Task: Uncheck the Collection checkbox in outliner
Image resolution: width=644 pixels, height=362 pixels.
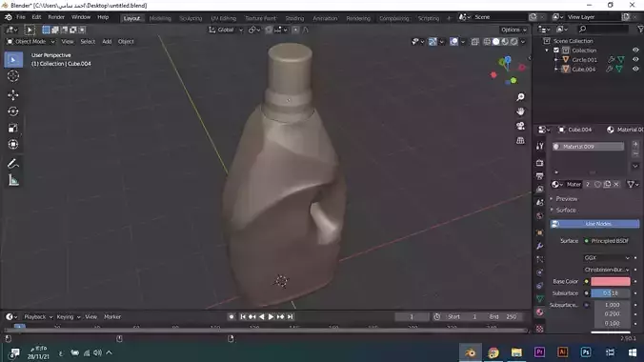Action: pyautogui.click(x=556, y=50)
